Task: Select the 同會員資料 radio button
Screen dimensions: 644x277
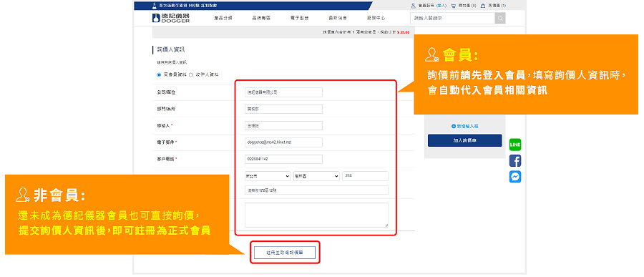Action: pos(159,75)
